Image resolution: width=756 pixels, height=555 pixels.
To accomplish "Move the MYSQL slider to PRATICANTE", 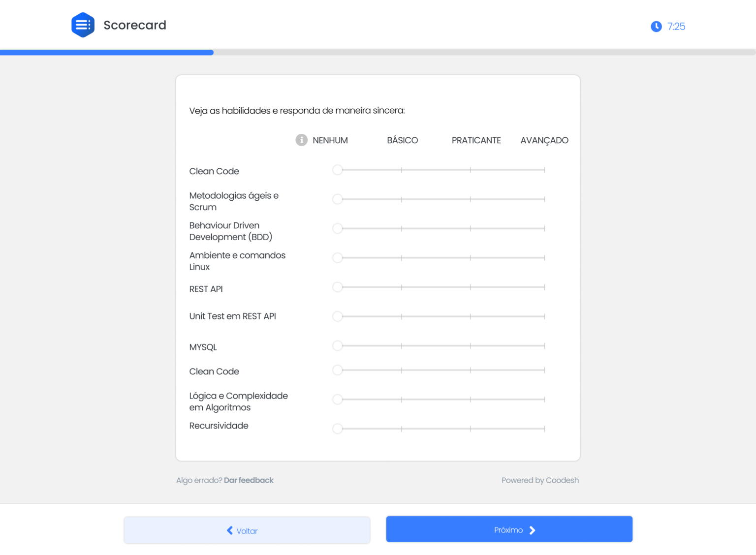I will click(x=471, y=346).
